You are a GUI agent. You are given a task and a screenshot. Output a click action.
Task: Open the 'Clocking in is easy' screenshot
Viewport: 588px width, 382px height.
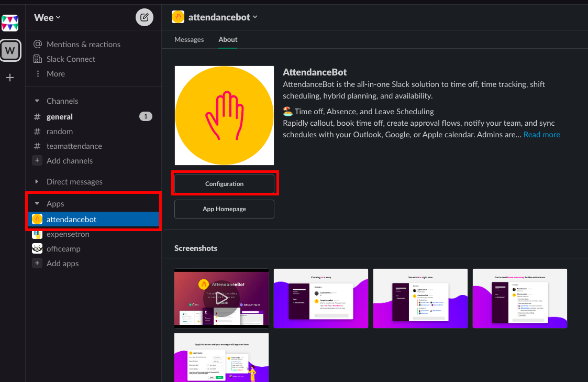[x=321, y=298]
